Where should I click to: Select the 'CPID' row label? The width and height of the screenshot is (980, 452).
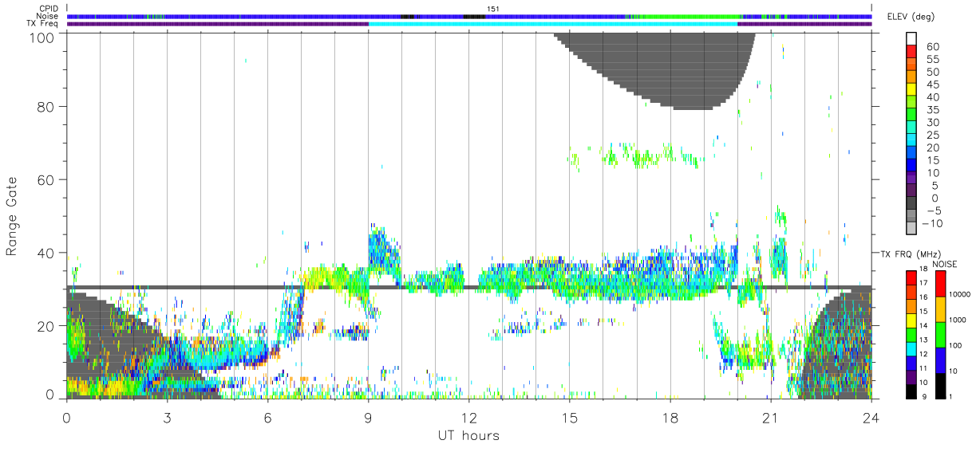click(49, 9)
